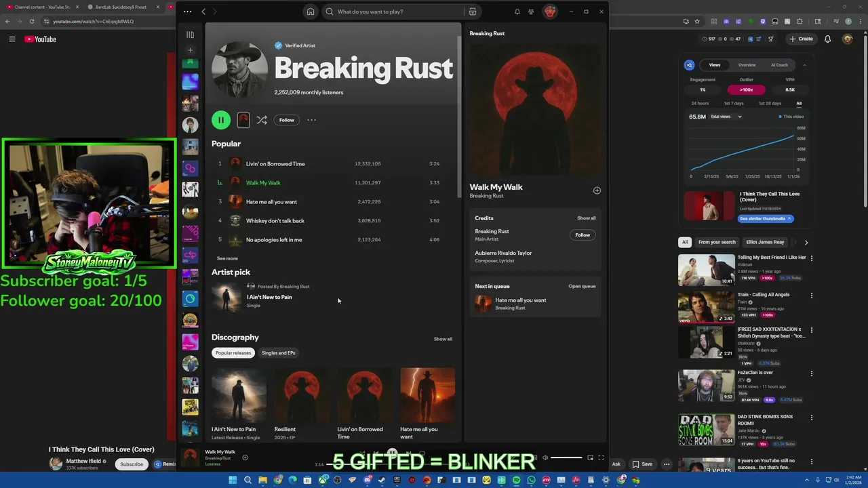Viewport: 868px width, 488px height.
Task: Select the '24 hours' time range
Action: [x=700, y=104]
